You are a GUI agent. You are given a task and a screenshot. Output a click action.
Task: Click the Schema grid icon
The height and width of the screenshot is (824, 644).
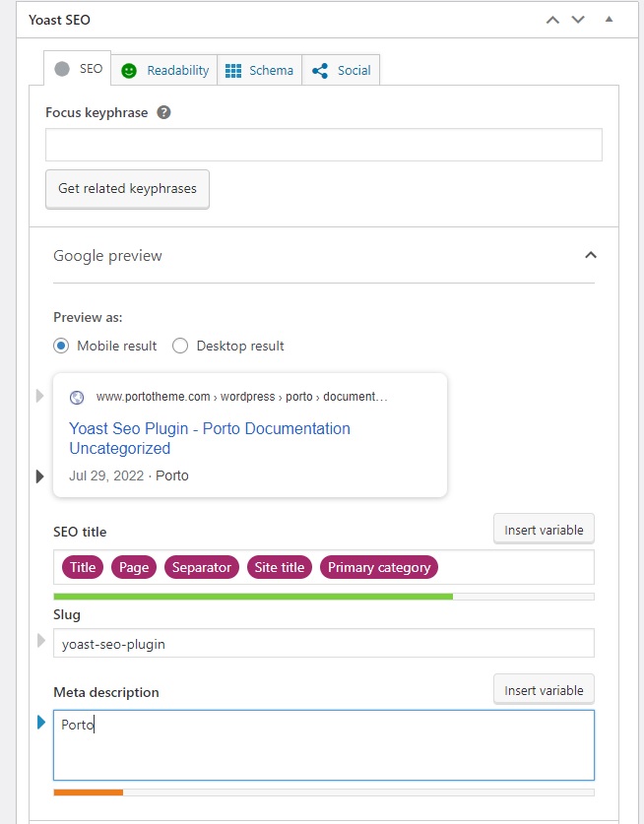(233, 70)
